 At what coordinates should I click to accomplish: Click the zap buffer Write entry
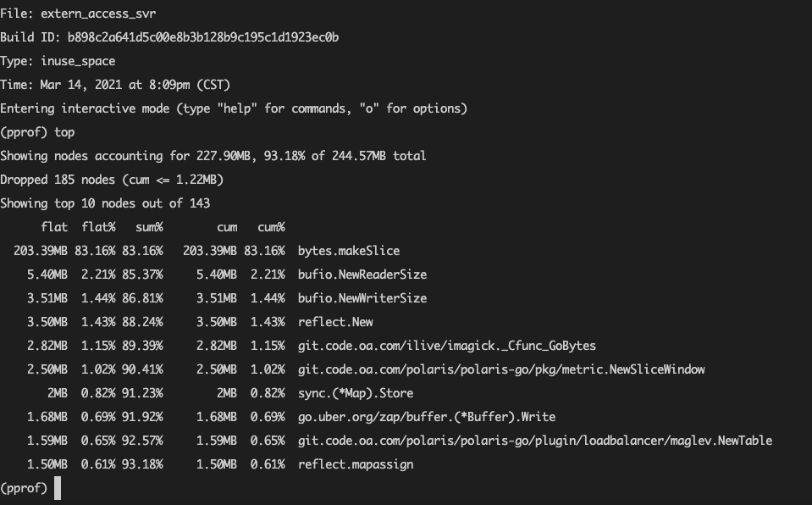pos(427,418)
